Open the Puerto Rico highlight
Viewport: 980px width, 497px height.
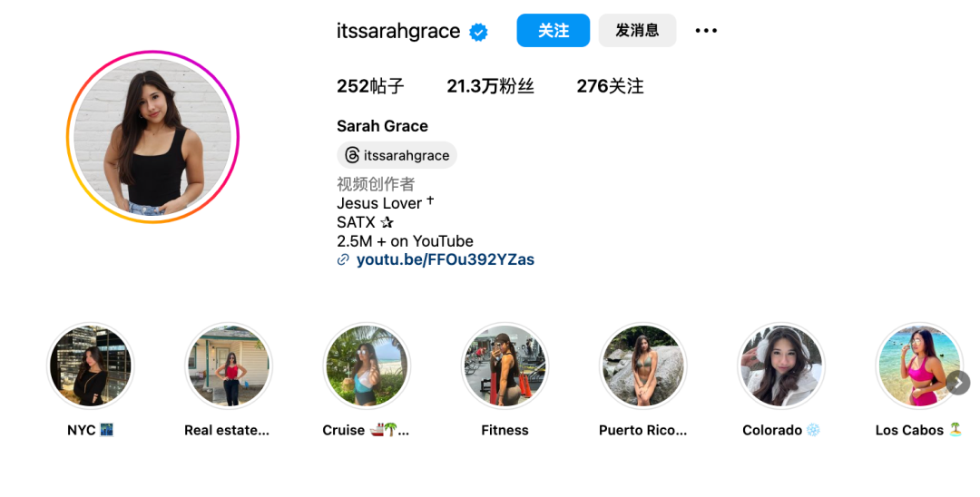pos(643,365)
